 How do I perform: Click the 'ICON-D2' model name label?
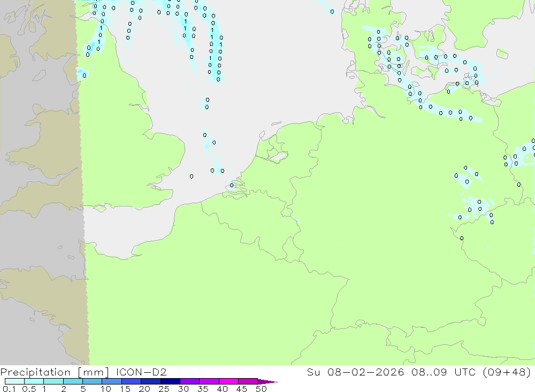(141, 372)
